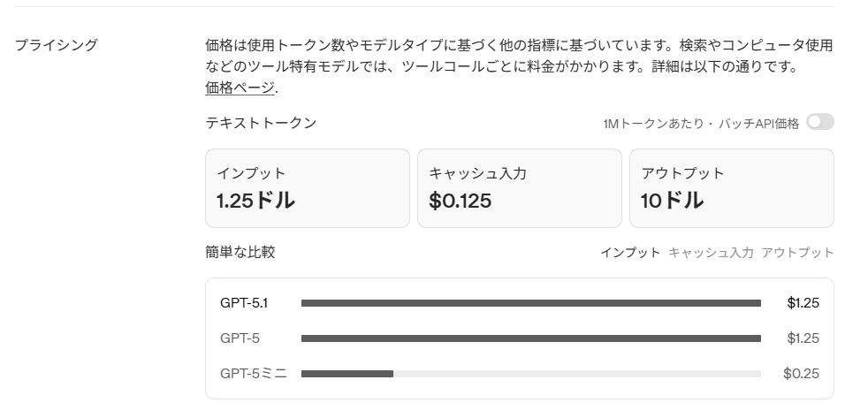Screen dimensions: 868x418
Task: Click the $0.25 value for GPT-5ミニ
Action: tap(801, 374)
